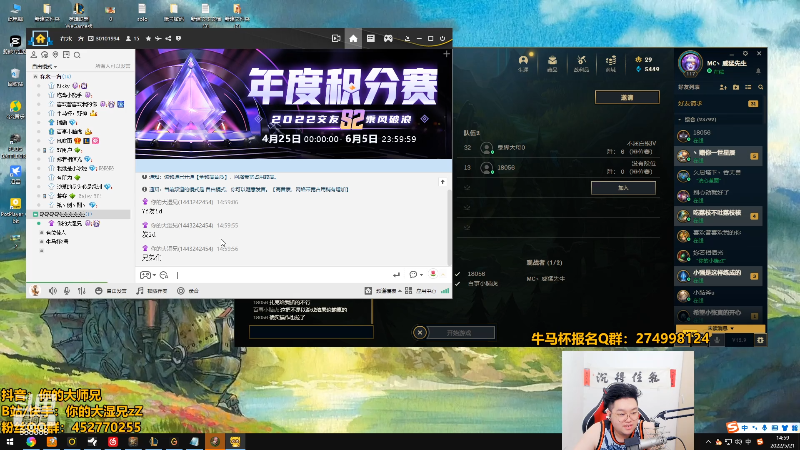Click the YY chat message input field
Image resolution: width=800 pixels, height=450 pixels.
pyautogui.click(x=281, y=275)
